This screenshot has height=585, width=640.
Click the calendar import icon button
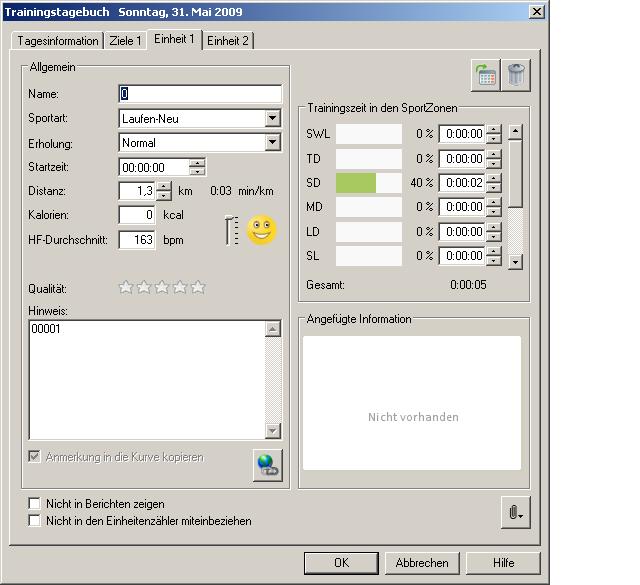tap(487, 75)
